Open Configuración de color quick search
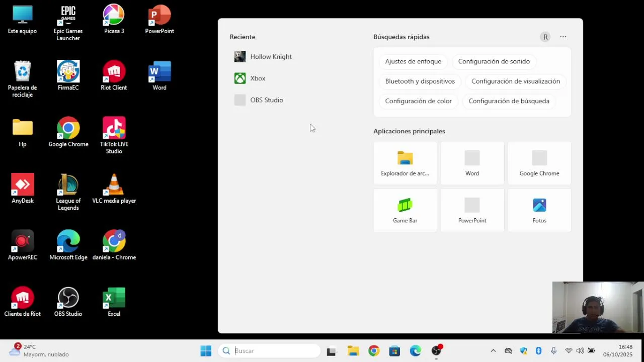This screenshot has width=644, height=362. coord(418,101)
